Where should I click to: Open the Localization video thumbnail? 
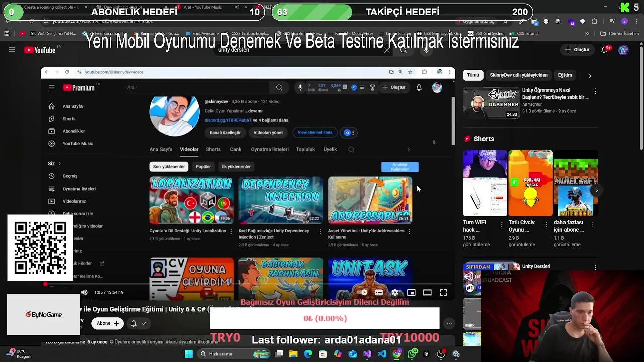click(x=192, y=200)
